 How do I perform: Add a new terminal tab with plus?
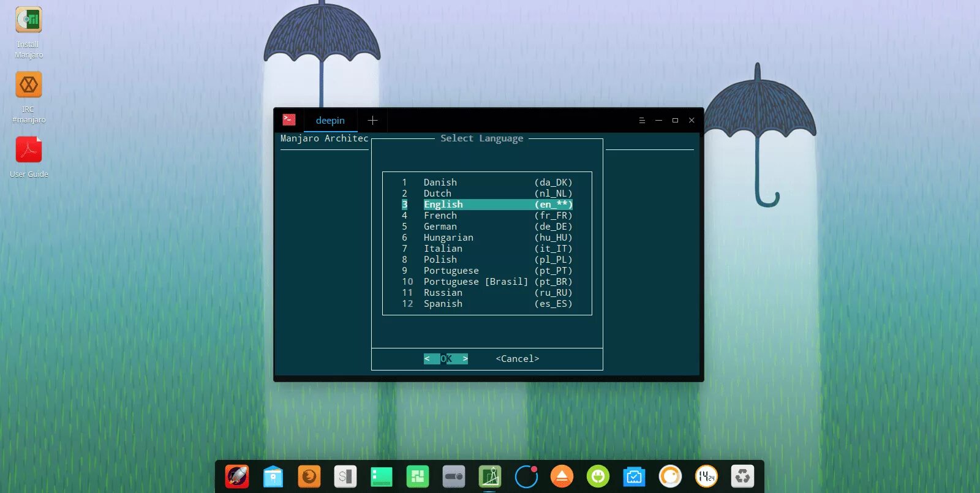[x=372, y=121]
